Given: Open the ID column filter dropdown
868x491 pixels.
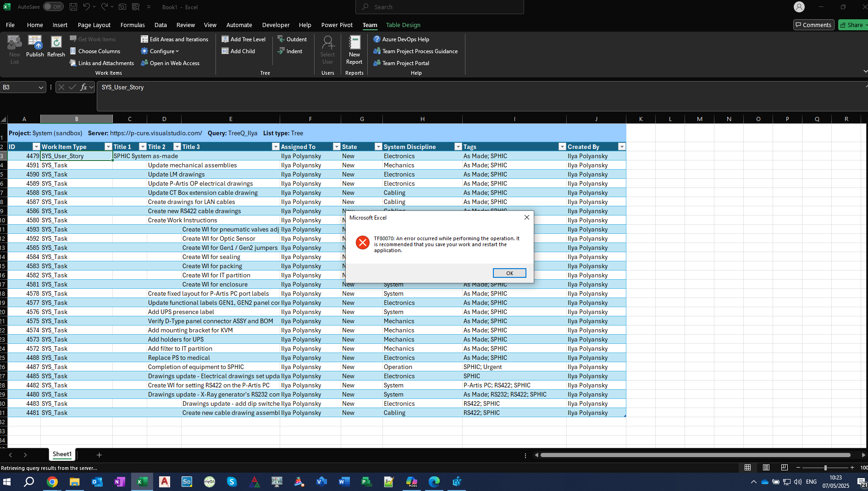Looking at the screenshot, I should tap(36, 147).
